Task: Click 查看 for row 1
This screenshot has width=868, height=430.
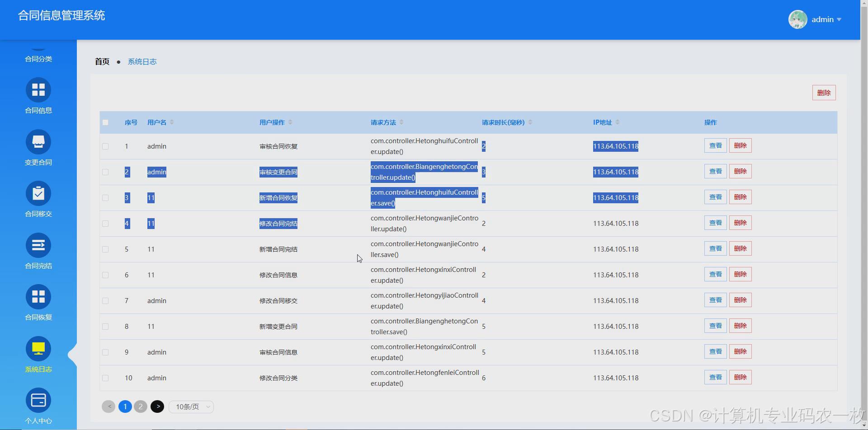Action: [x=715, y=145]
